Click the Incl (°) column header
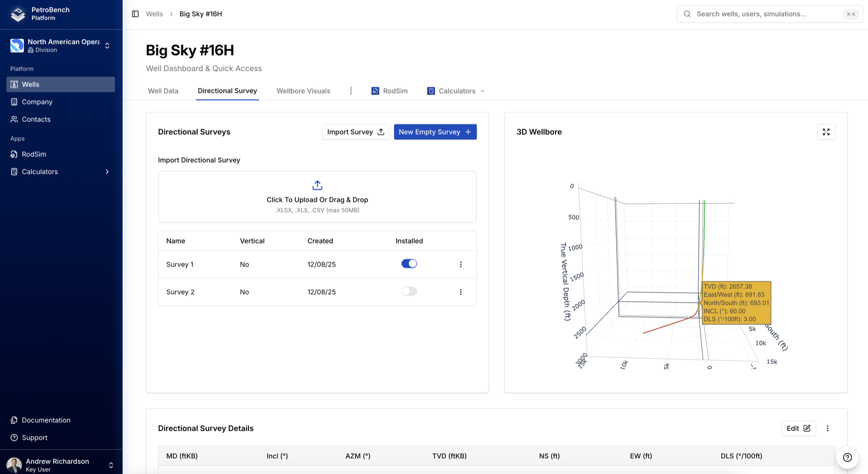The image size is (868, 474). pyautogui.click(x=277, y=456)
